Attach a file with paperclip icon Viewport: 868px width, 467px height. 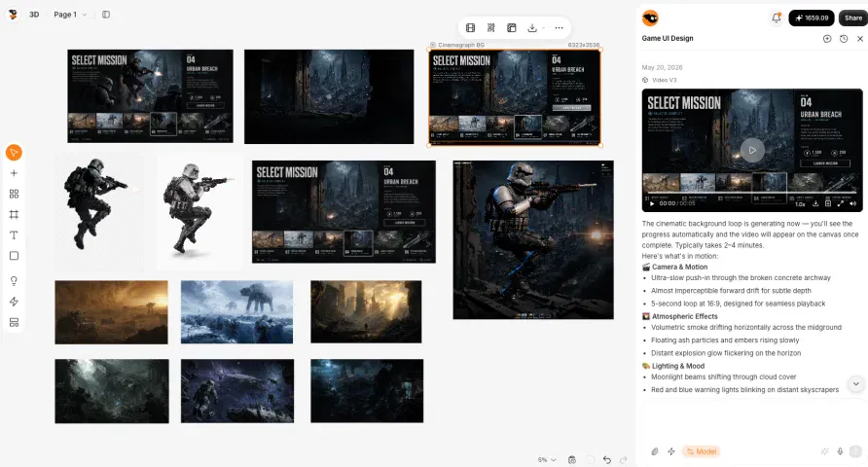coord(654,451)
